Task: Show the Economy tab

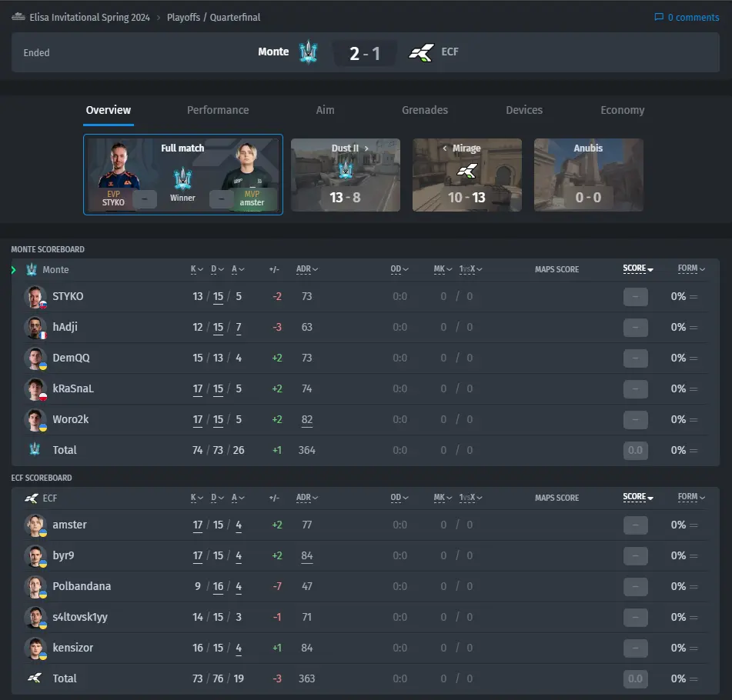Action: 622,110
